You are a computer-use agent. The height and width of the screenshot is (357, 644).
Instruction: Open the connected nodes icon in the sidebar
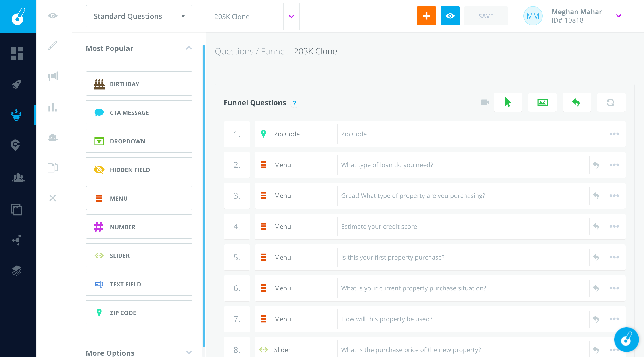[x=17, y=240]
